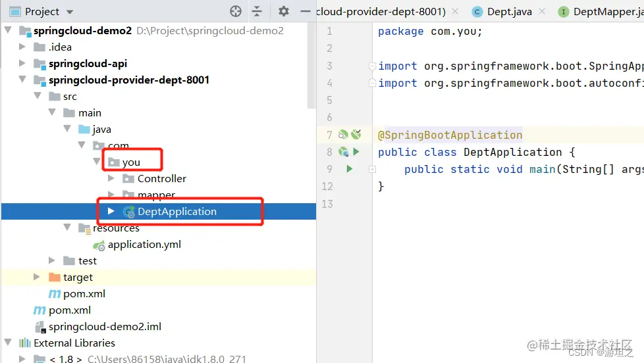Collapse External Libraries node
Screen dimensions: 644x363
coord(8,342)
